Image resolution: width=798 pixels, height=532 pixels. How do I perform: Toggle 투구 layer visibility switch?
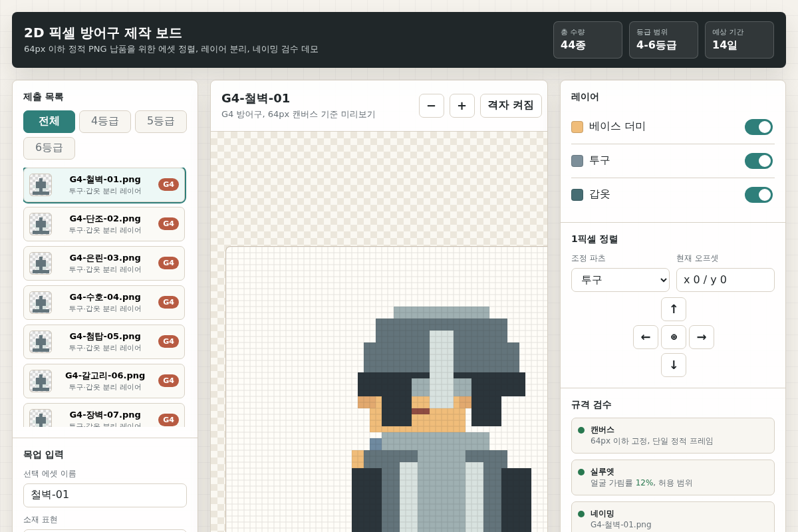pos(759,161)
